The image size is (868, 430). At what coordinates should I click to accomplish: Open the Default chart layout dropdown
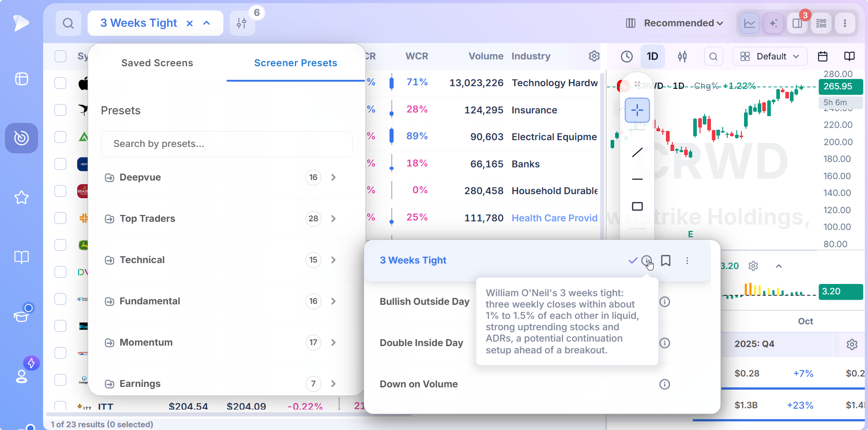[770, 56]
